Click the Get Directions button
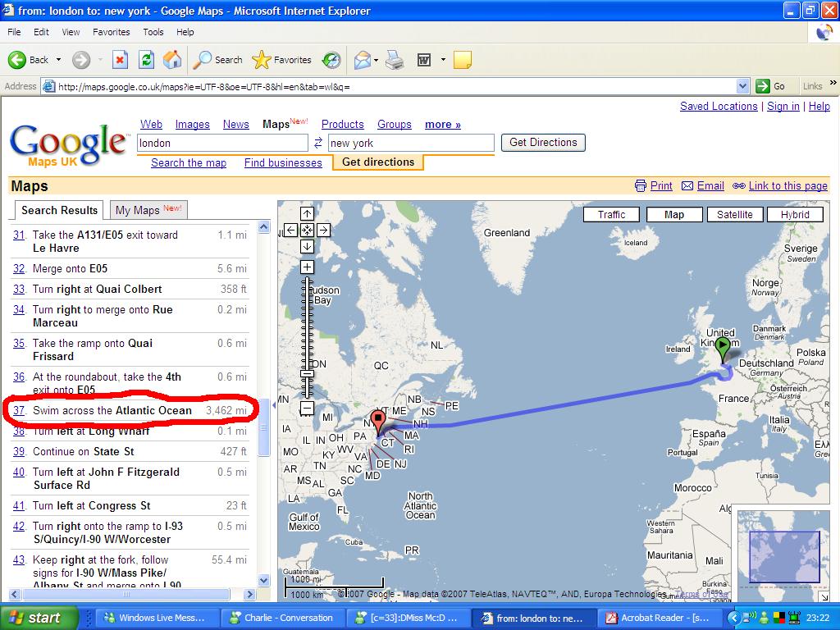Screen dimensions: 840x630 click(543, 143)
